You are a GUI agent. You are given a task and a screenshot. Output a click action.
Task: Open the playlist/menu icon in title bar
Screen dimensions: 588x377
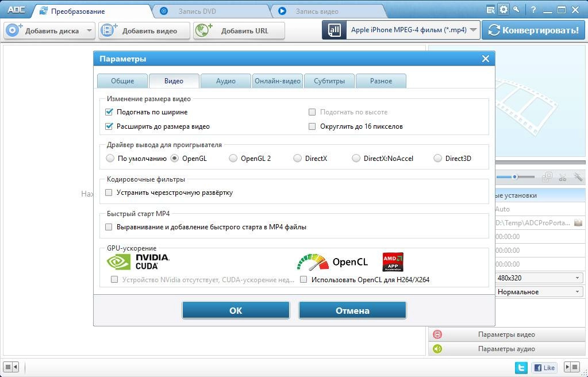click(x=490, y=10)
